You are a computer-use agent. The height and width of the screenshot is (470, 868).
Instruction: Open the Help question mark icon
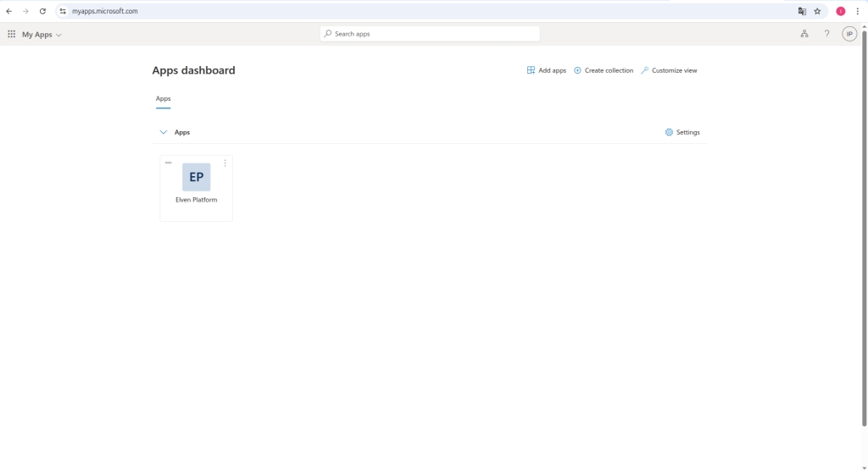(826, 34)
